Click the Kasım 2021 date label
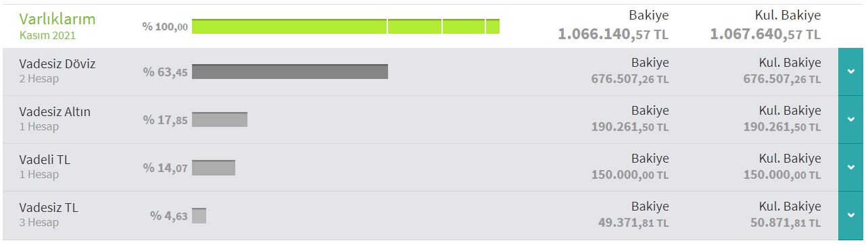Image resolution: width=868 pixels, height=245 pixels. [x=47, y=35]
